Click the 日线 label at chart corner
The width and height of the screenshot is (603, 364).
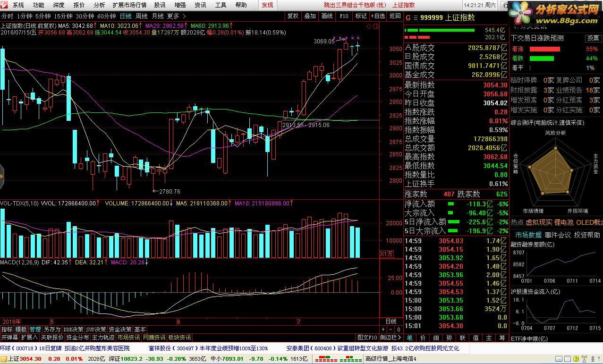[391, 321]
